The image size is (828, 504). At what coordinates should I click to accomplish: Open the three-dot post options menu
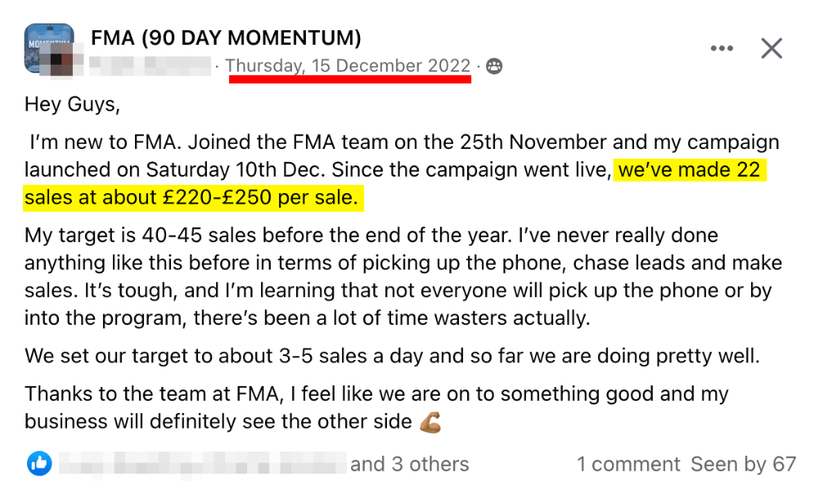(722, 48)
